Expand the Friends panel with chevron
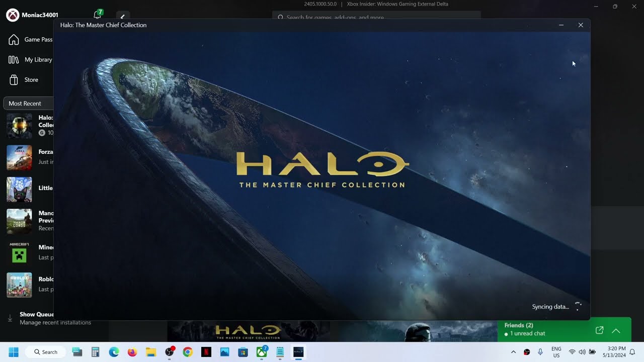 coord(616,330)
